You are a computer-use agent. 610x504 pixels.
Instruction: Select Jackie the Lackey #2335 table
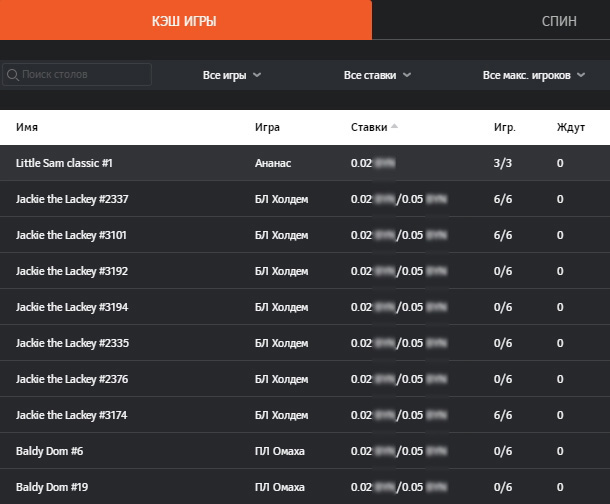[72, 343]
